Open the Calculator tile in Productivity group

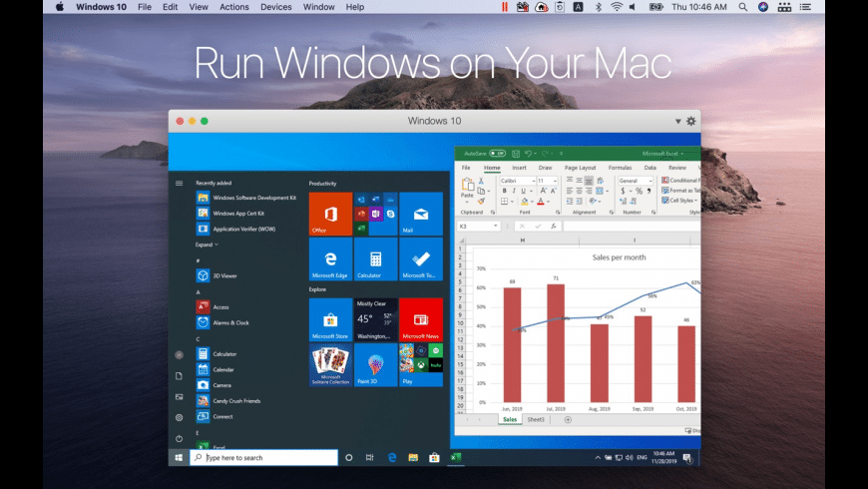tap(375, 259)
